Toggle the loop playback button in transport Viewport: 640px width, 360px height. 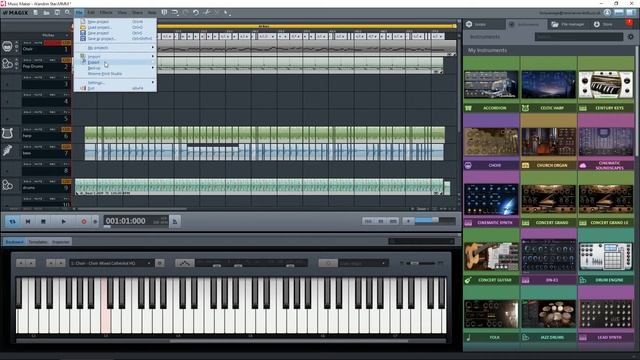point(13,221)
